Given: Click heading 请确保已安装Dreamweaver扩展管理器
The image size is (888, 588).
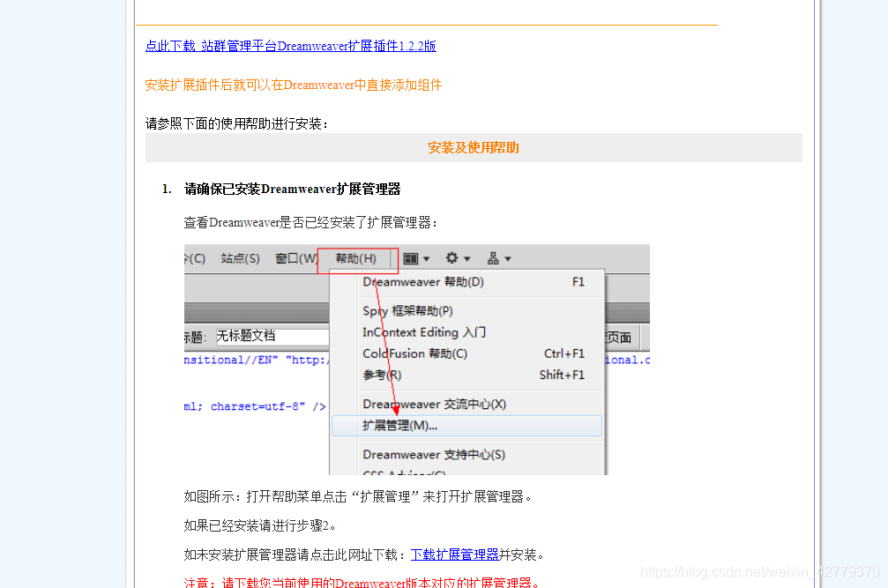Looking at the screenshot, I should click(292, 189).
